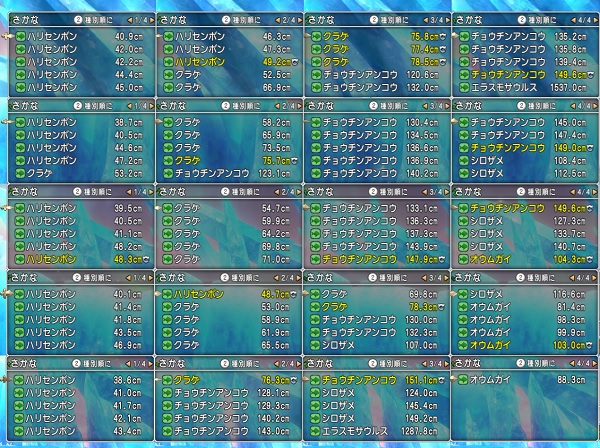Select the チョウチンアンコウ 123.1cm entry
Image resolution: width=600 pixels, height=448 pixels.
click(228, 174)
